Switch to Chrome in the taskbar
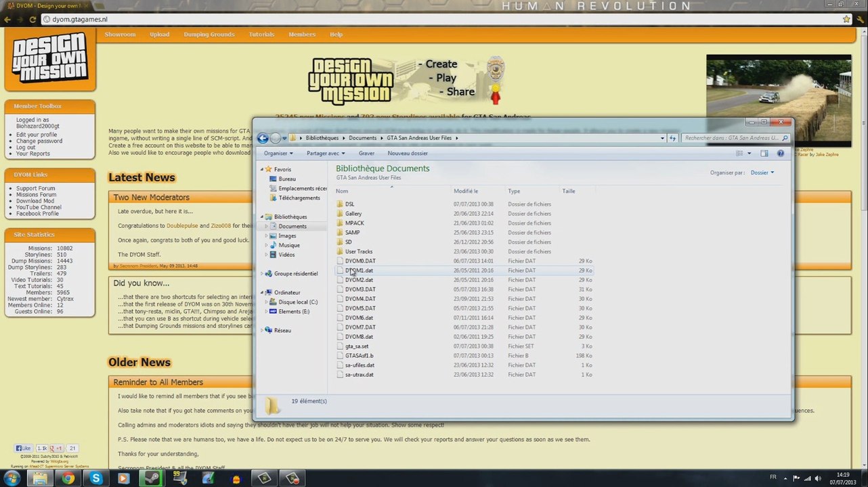 click(68, 478)
